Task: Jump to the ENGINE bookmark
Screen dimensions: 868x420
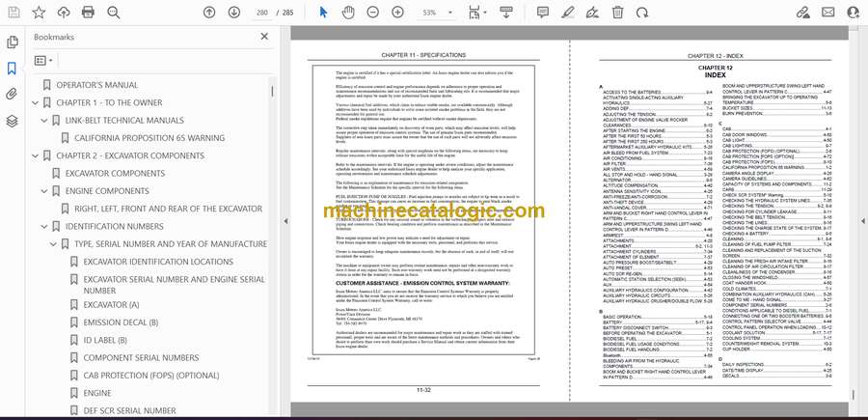Action: [97, 393]
